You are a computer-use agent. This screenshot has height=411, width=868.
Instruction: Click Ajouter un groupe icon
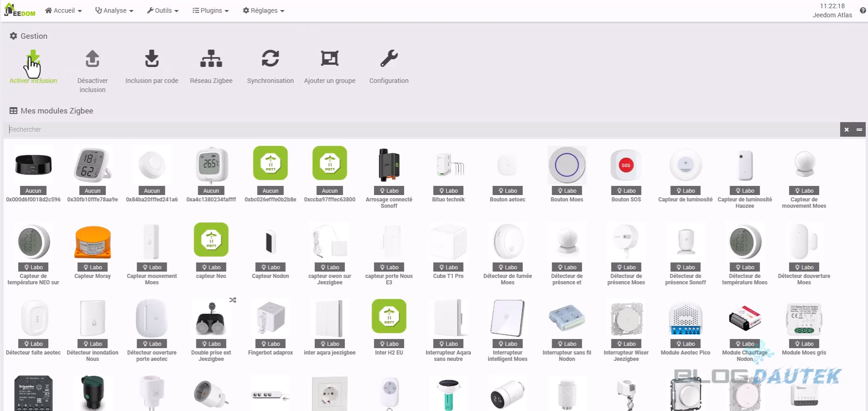pos(329,59)
